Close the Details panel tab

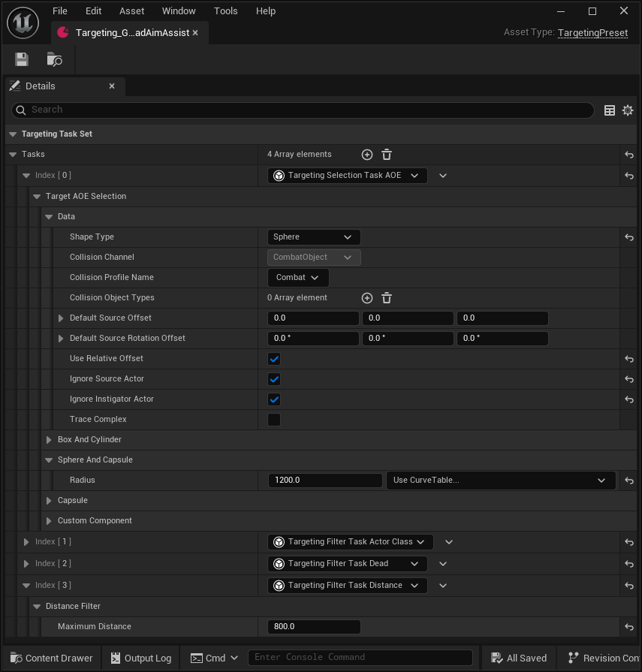point(112,86)
